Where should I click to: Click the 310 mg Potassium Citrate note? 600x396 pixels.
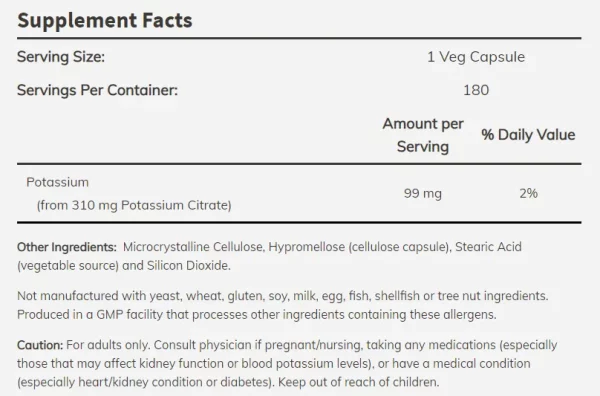134,205
